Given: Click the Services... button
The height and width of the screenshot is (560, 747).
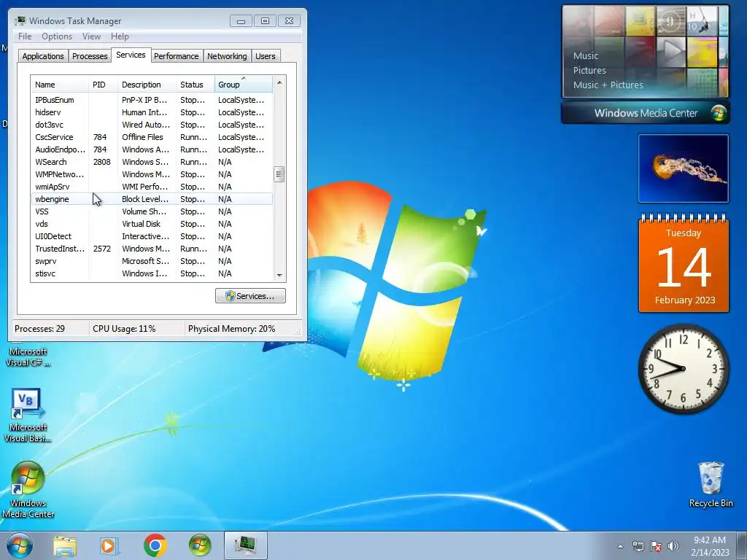Looking at the screenshot, I should (x=251, y=296).
